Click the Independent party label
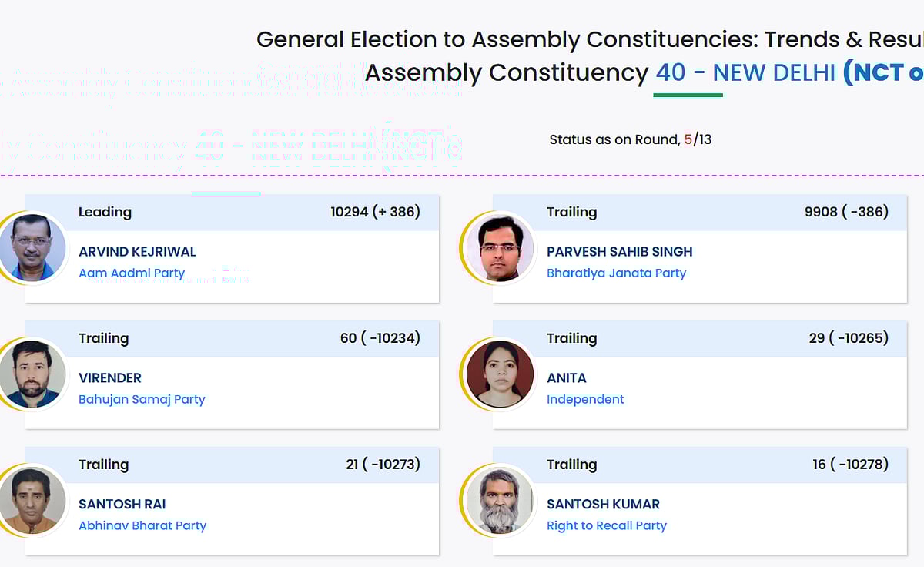The height and width of the screenshot is (567, 924). pos(585,399)
